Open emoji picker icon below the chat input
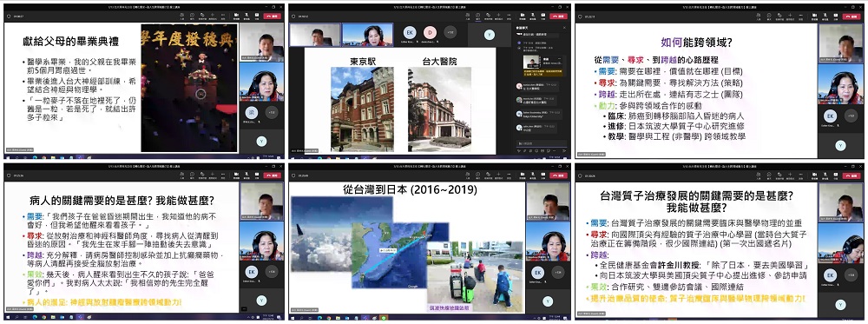Screen dimensions: 868x324 pyautogui.click(x=536, y=150)
